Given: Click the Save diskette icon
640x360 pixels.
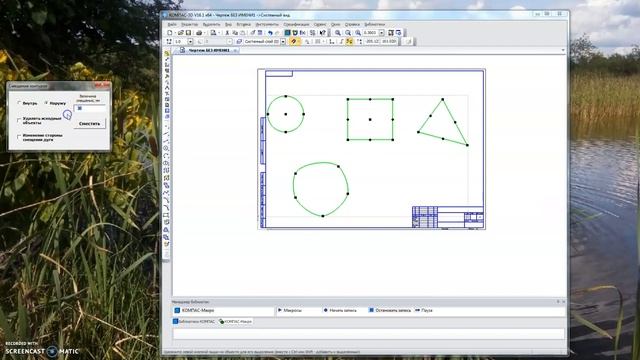Looking at the screenshot, I should coord(188,33).
